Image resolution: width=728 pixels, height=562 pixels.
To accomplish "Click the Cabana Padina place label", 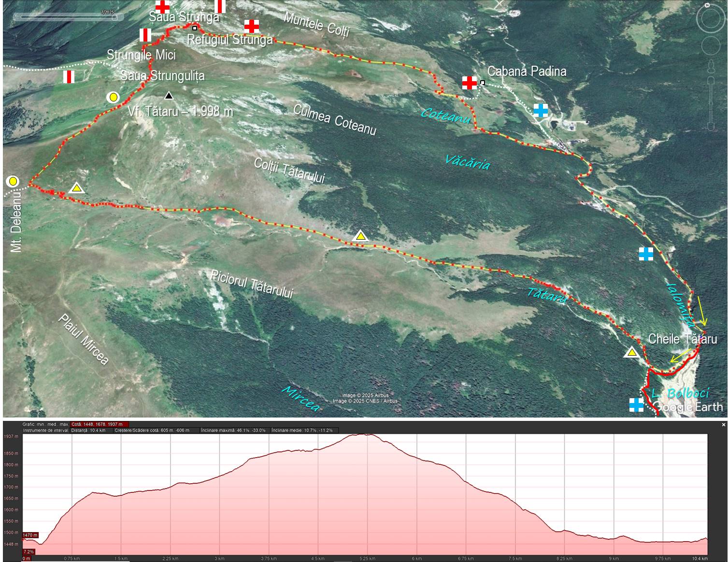I will pos(527,72).
